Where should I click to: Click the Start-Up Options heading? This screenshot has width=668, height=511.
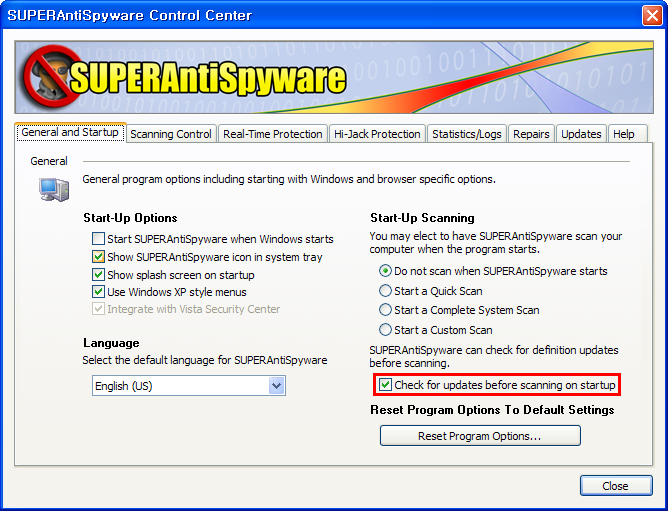130,218
